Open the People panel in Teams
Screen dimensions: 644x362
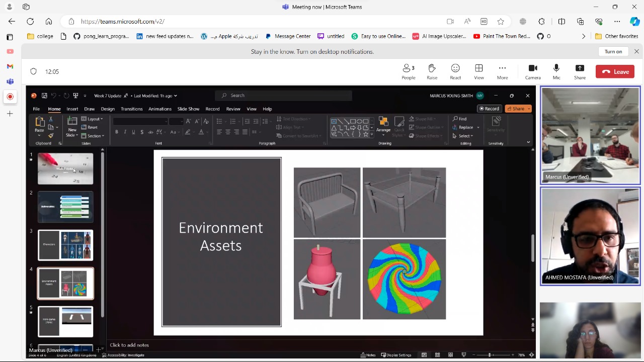point(408,71)
